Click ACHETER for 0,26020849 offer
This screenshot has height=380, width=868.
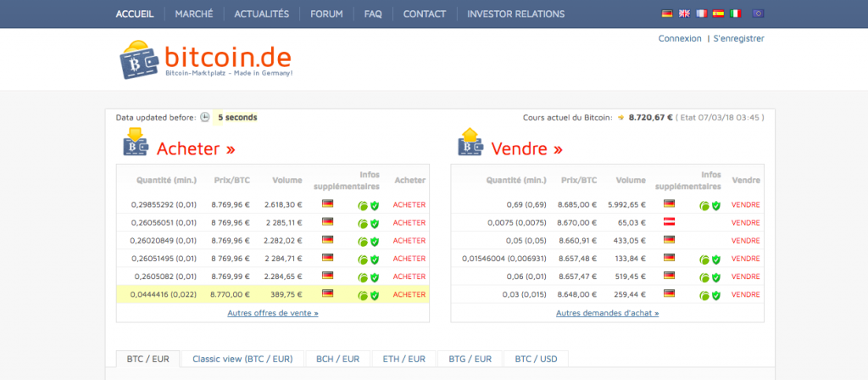coord(409,240)
